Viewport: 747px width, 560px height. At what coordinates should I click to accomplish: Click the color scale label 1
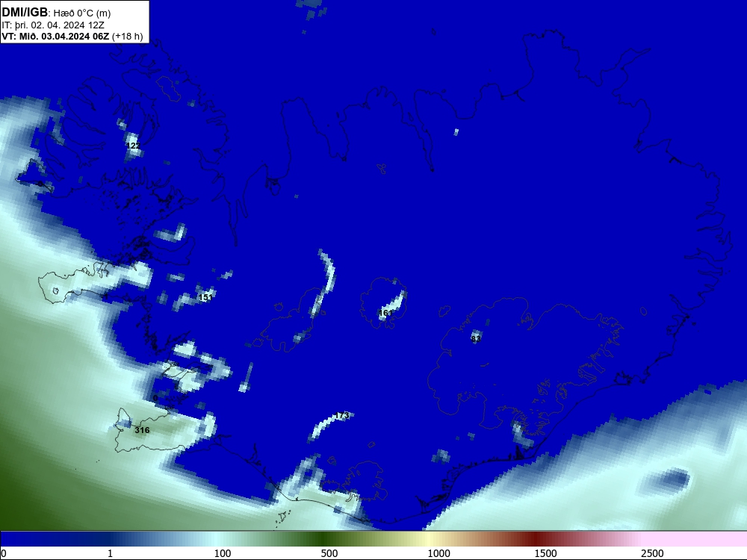[110, 553]
